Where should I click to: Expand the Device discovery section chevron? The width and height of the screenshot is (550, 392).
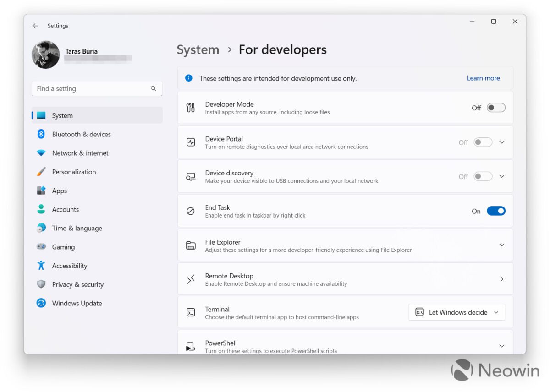click(x=502, y=176)
